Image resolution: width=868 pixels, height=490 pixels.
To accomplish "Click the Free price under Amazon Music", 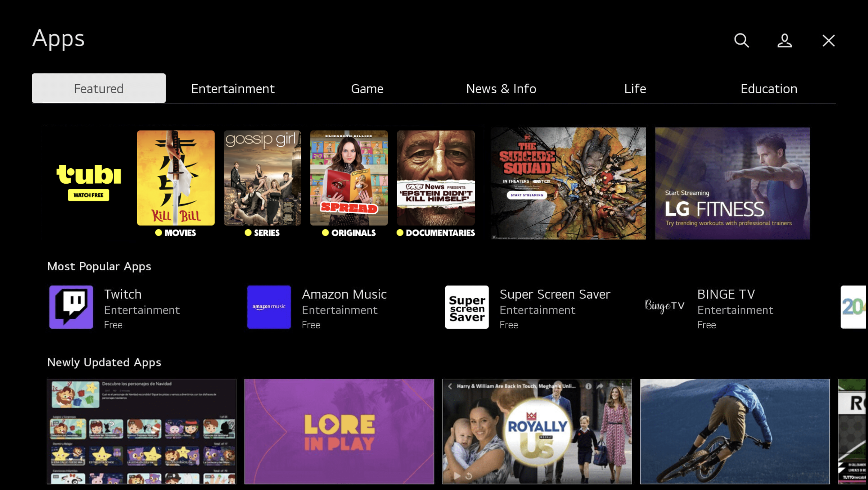I will (311, 325).
